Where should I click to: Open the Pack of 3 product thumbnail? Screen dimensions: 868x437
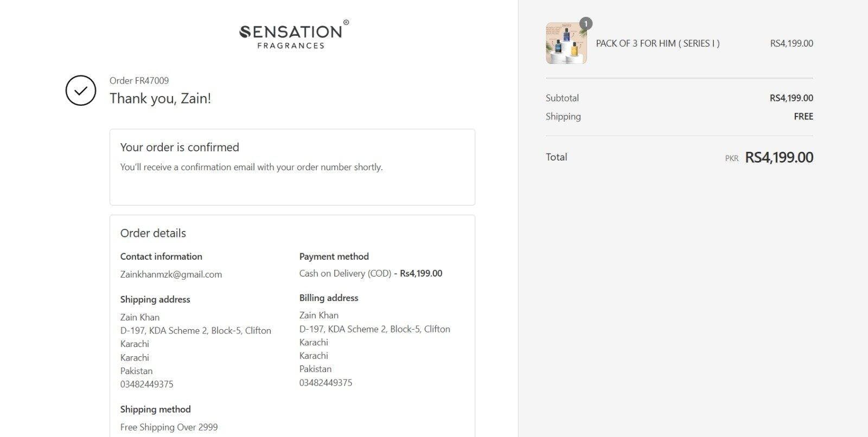pyautogui.click(x=566, y=43)
